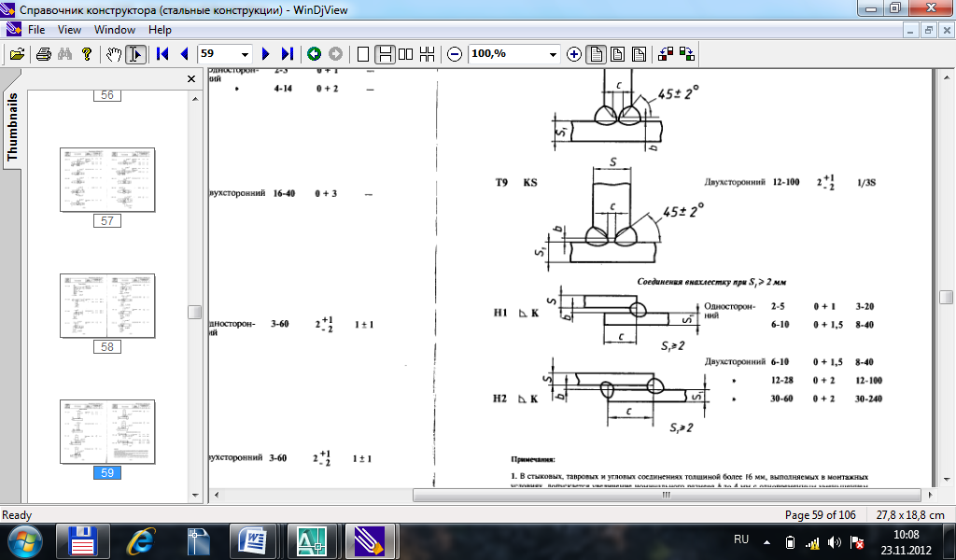Screen dimensions: 956x560
Task: Minimize the inner document window
Action: click(x=911, y=29)
